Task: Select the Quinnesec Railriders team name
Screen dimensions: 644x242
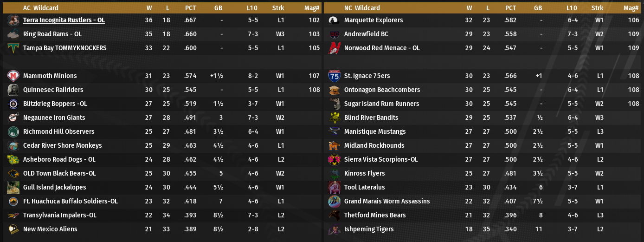Action: [x=53, y=90]
